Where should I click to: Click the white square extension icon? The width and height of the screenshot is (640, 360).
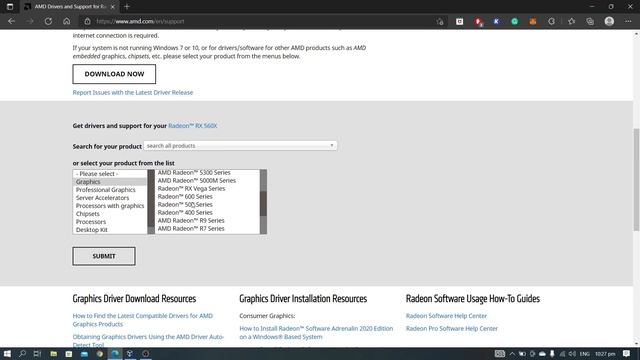460,21
